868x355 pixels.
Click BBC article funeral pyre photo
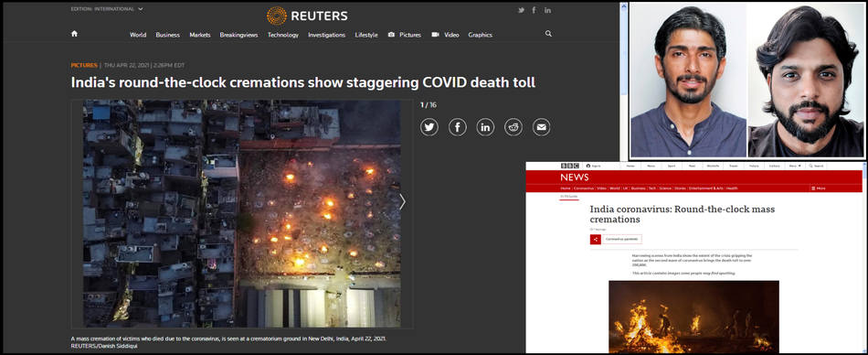click(693, 317)
